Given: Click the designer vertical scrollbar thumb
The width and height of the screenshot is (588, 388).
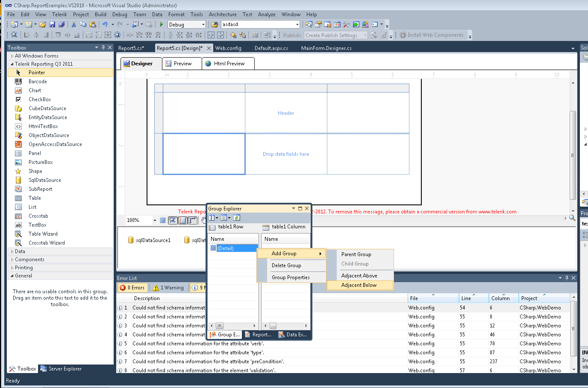Looking at the screenshot, I should pos(573,155).
